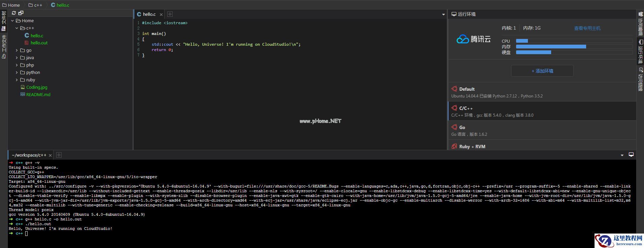Viewport: 644px width, 248px height.
Task: Click the Ubuntu icon of Go environment
Action: click(x=454, y=127)
